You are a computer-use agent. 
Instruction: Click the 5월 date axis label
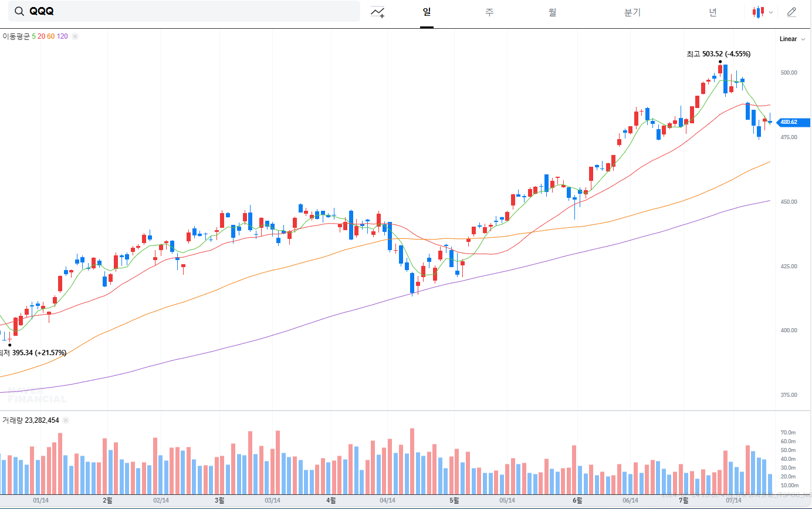point(454,501)
